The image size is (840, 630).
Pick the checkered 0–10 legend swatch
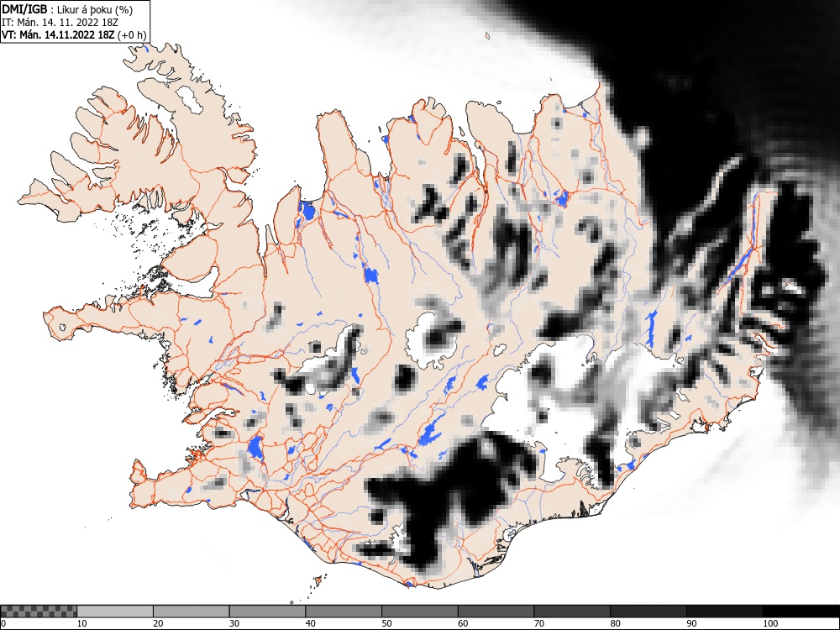39,612
